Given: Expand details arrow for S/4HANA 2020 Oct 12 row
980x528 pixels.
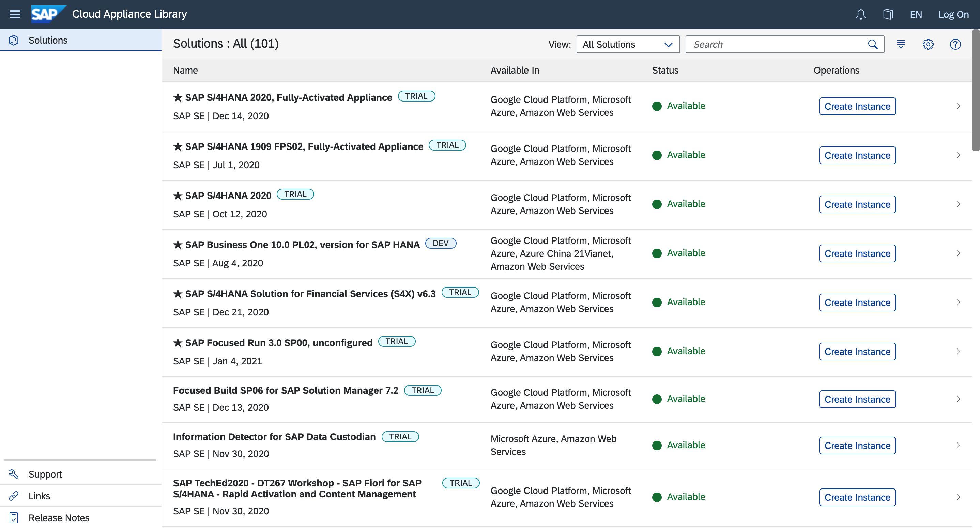Looking at the screenshot, I should click(x=958, y=205).
